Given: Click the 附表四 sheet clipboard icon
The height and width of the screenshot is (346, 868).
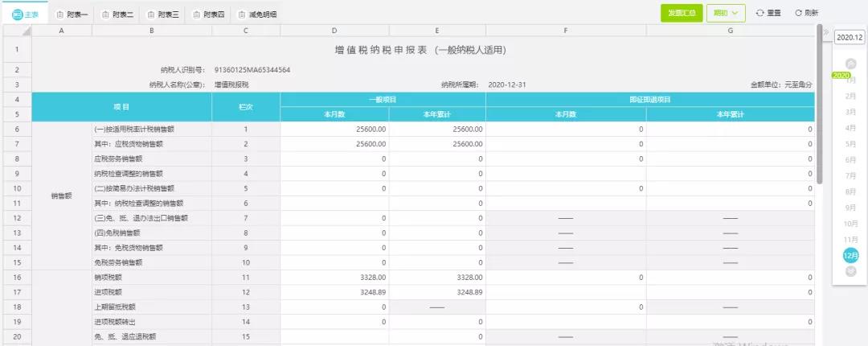Looking at the screenshot, I should pyautogui.click(x=197, y=14).
